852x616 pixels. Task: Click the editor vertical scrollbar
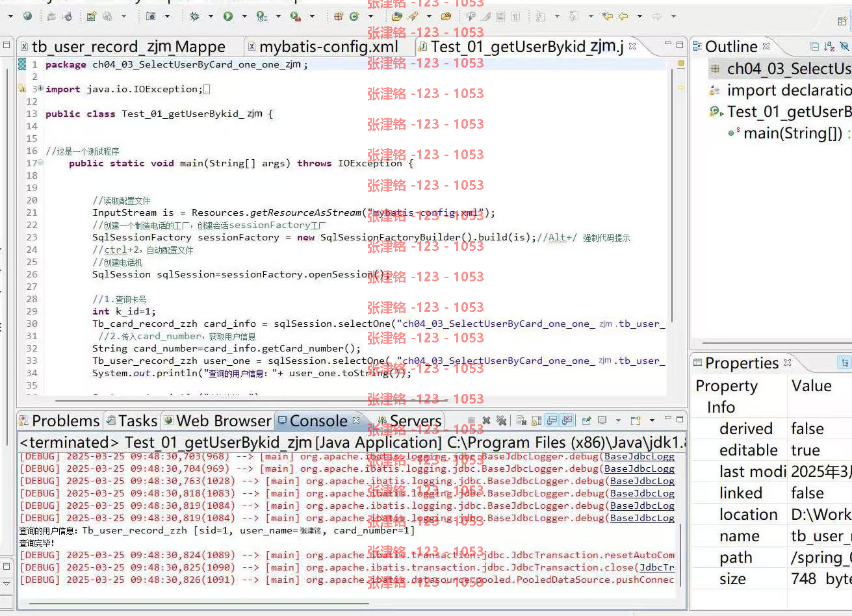[x=671, y=195]
